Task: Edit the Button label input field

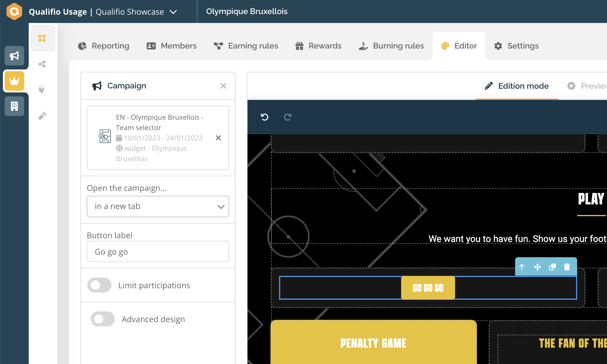Action: pyautogui.click(x=158, y=251)
